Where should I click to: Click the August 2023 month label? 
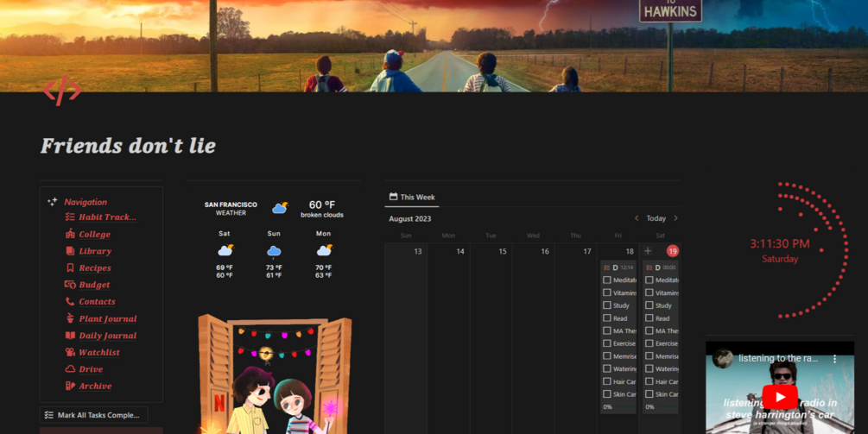pos(409,219)
